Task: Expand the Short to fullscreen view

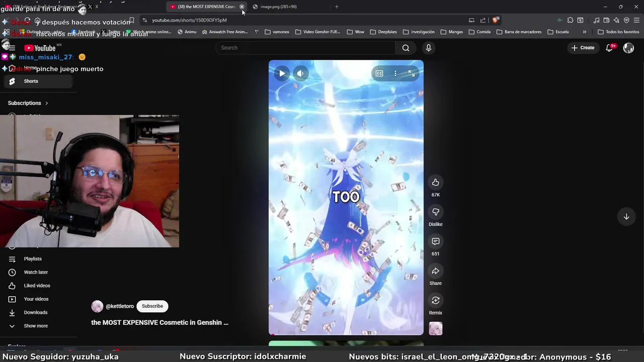Action: [x=412, y=73]
